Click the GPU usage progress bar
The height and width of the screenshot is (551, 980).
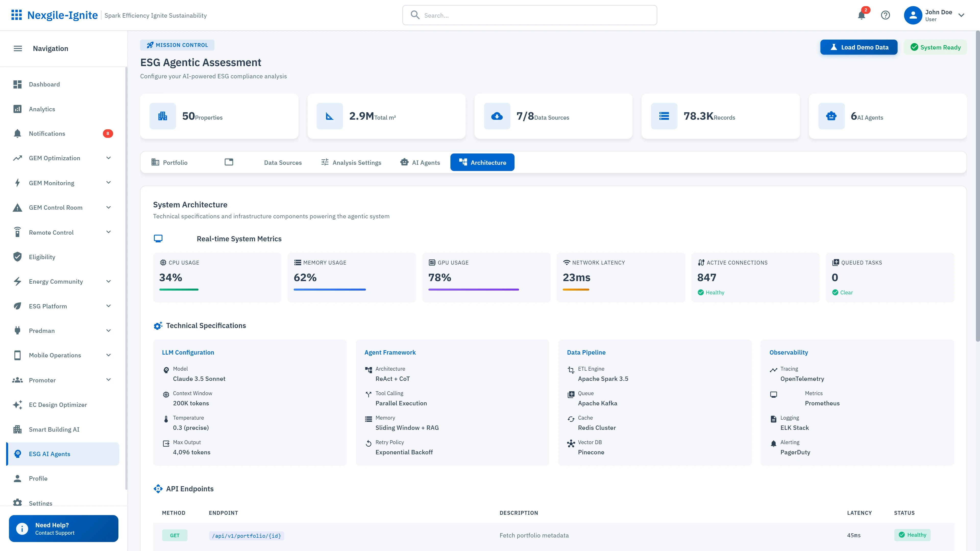click(x=473, y=289)
